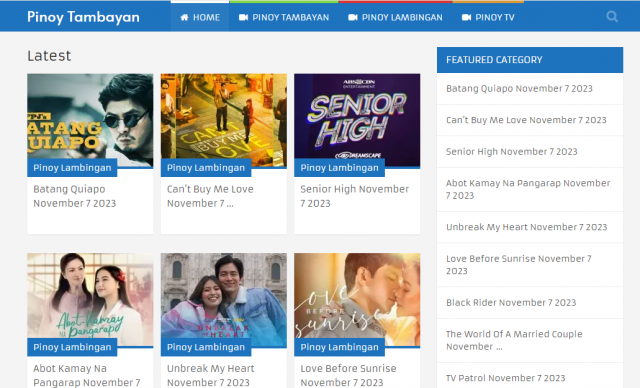Open the Abot Kamay Na Pangarap poster thumbnail
Viewport: 640px width, 388px height.
(90, 300)
